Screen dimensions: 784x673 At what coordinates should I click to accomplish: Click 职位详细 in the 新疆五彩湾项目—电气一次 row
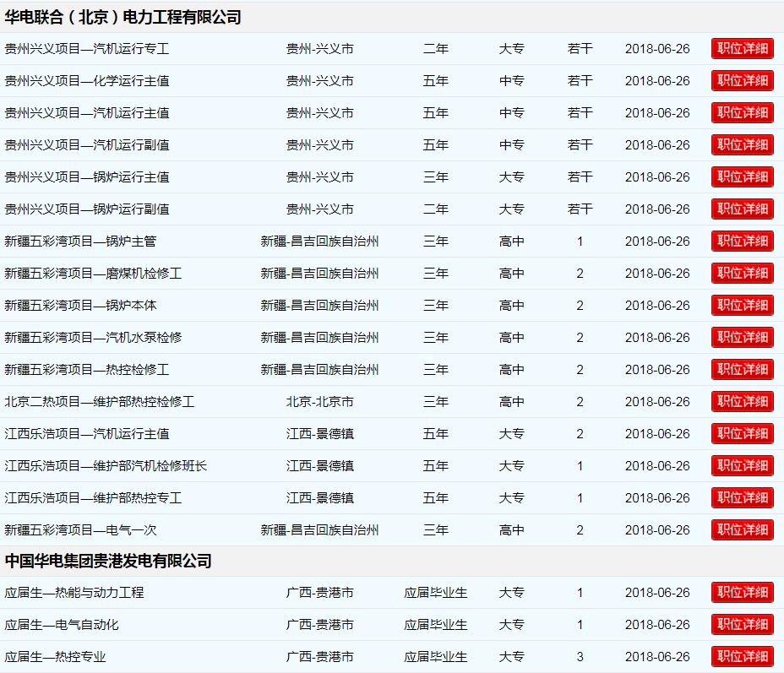[x=743, y=529]
